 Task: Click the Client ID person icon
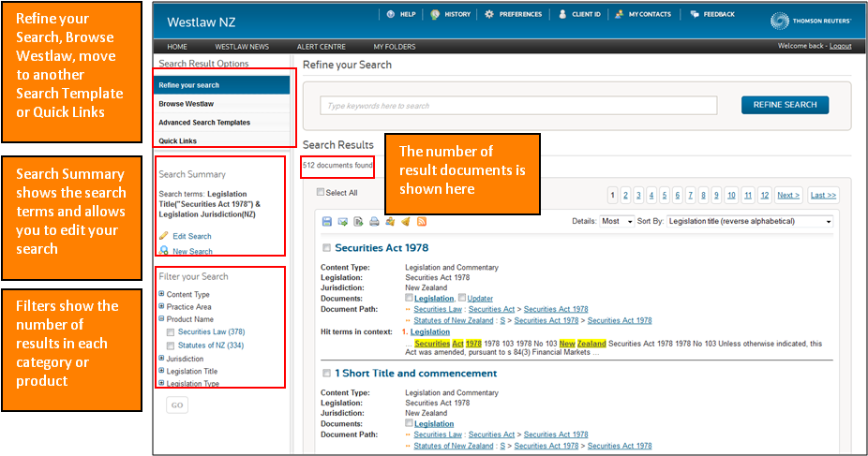[562, 14]
